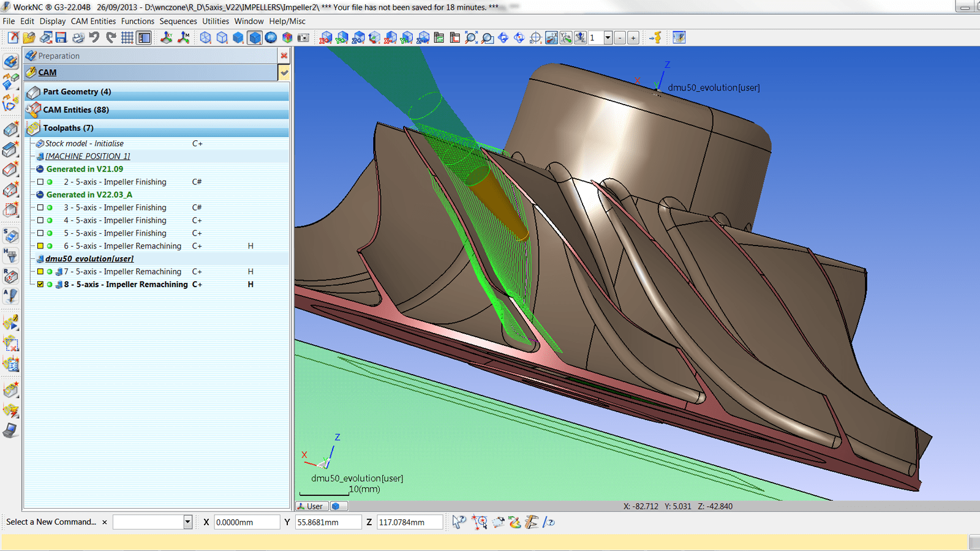The height and width of the screenshot is (551, 980).
Task: Click the Undo arrow icon
Action: 94,38
